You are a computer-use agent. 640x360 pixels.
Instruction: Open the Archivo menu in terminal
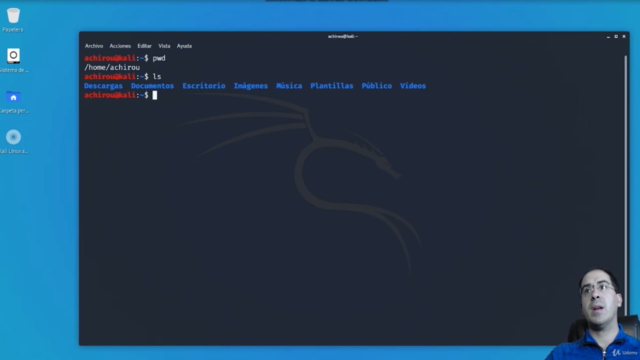[94, 46]
